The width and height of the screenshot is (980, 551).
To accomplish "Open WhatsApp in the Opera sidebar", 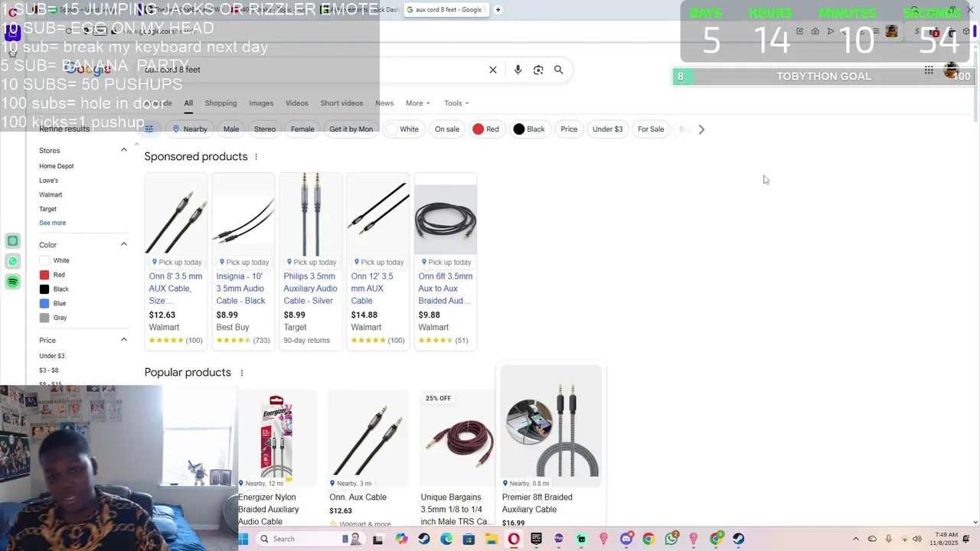I will point(13,262).
